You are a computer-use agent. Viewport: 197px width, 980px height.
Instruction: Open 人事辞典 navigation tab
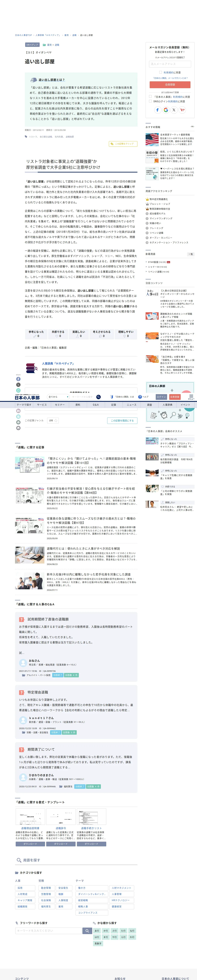click(x=167, y=405)
